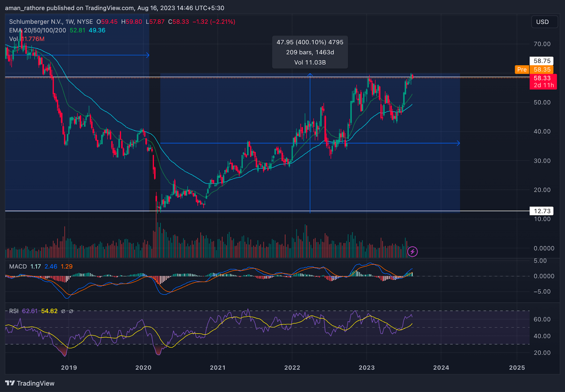Viewport: 565px width, 392px height.
Task: Click the measurement tooltip showing 47.95 (400.10%)
Action: click(x=310, y=52)
